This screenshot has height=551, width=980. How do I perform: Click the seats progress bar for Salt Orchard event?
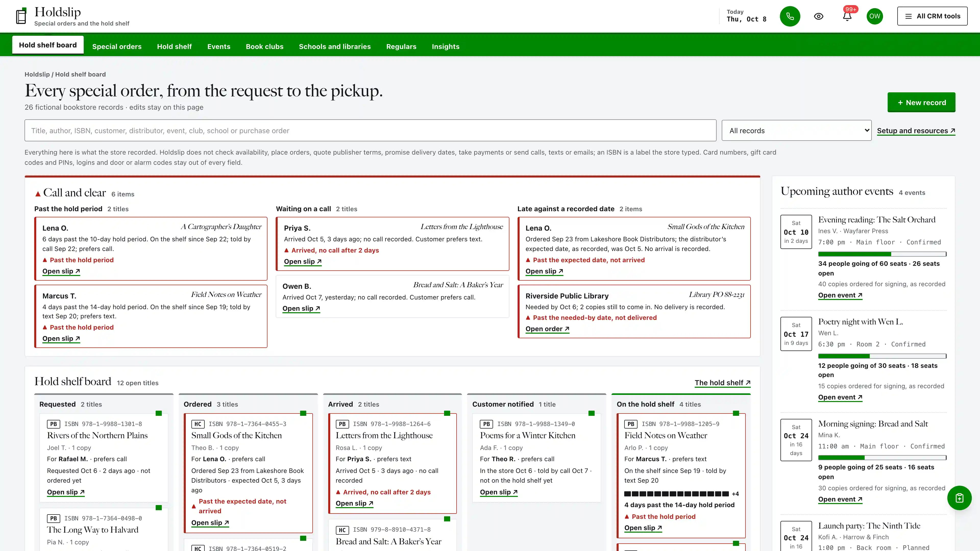click(882, 254)
